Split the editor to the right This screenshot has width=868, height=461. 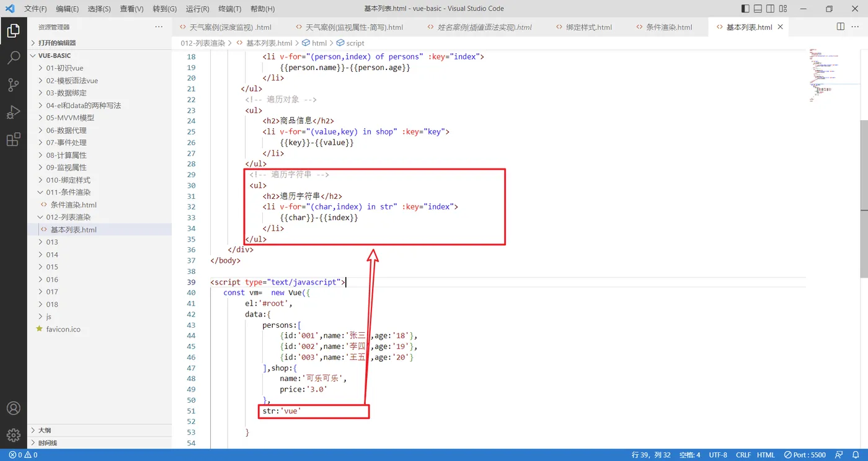[841, 27]
